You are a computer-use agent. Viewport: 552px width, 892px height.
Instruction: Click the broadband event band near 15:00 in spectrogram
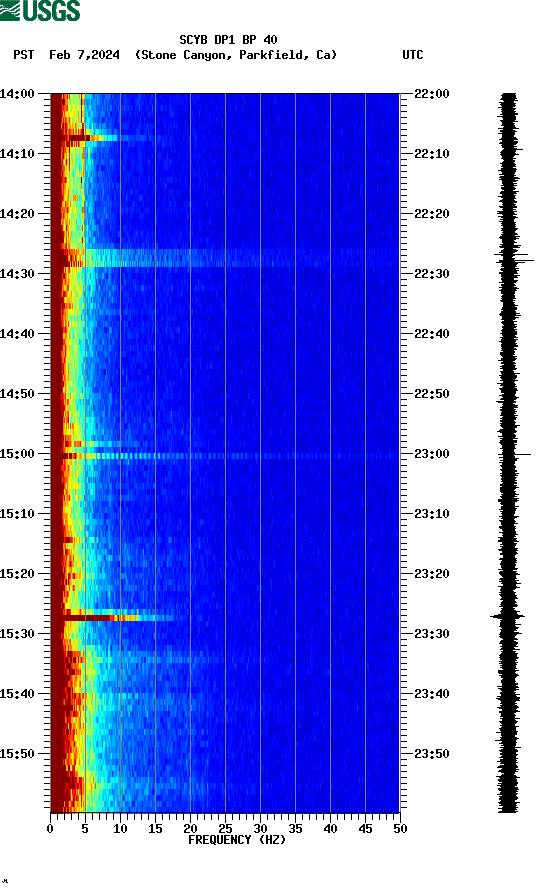click(x=225, y=456)
